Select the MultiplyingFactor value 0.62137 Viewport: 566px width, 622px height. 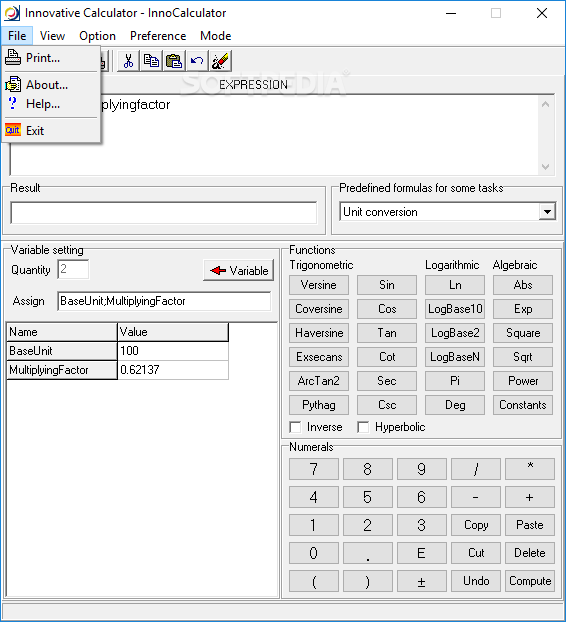(173, 370)
